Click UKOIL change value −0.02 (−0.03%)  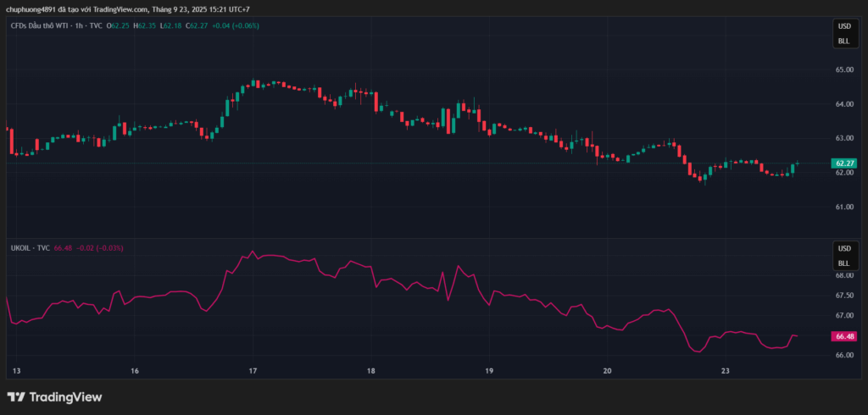click(x=100, y=247)
